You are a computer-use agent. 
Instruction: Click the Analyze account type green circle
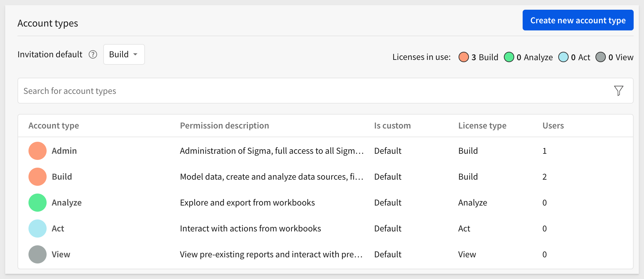point(38,203)
